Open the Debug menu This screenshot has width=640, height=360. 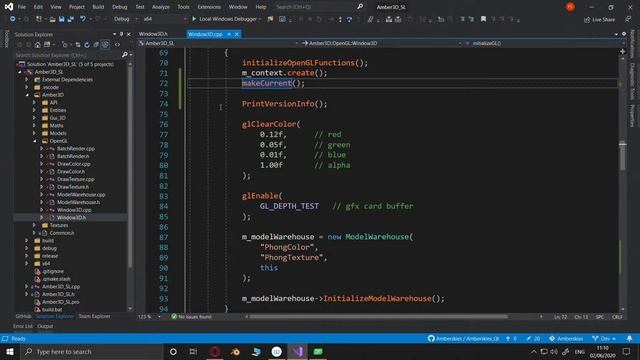click(x=120, y=7)
